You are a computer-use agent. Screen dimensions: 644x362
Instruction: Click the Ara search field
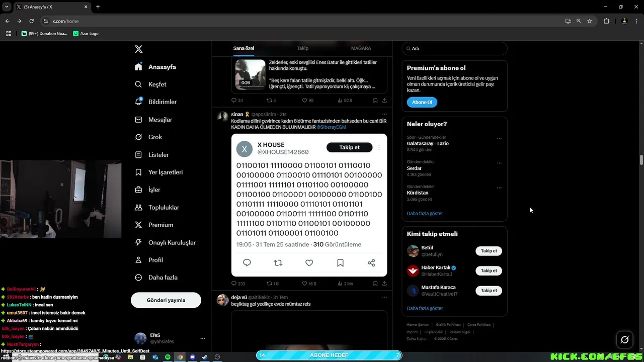454,48
